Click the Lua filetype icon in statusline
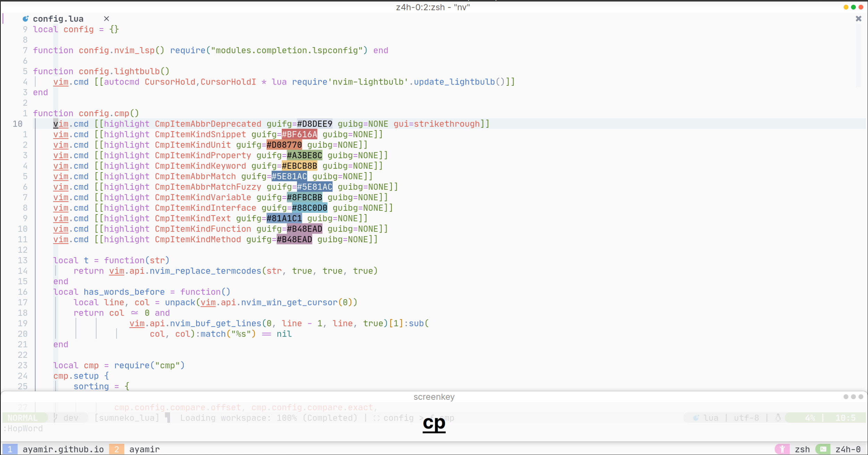This screenshot has width=868, height=455. pos(696,418)
